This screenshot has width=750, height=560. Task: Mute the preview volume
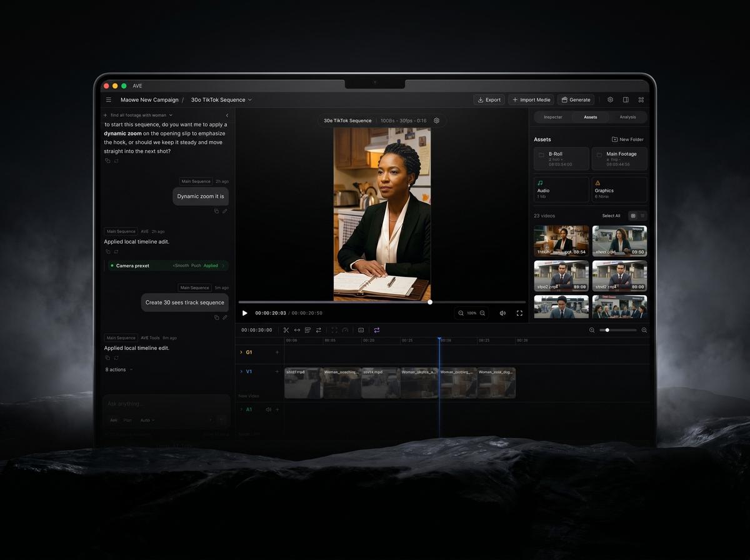click(502, 313)
